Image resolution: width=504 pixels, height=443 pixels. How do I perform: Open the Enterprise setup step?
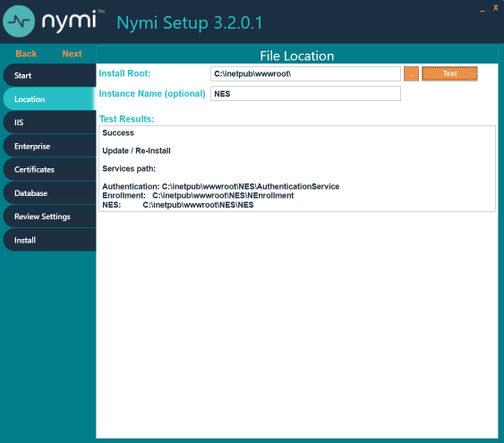coord(49,146)
